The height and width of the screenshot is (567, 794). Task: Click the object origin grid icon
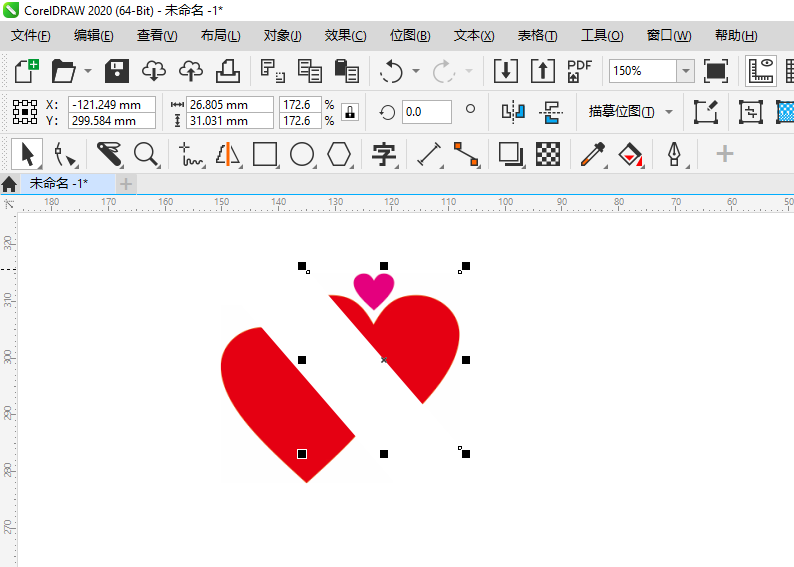25,112
